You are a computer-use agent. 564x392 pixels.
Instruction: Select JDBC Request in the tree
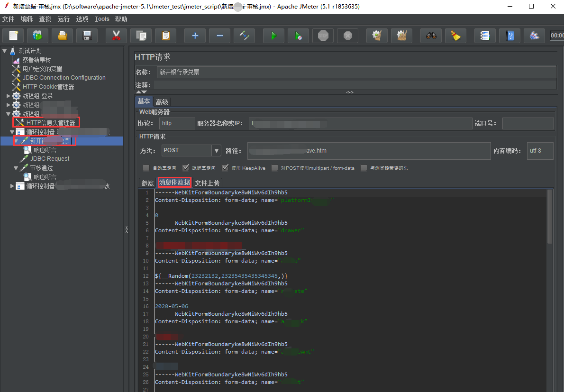[50, 159]
